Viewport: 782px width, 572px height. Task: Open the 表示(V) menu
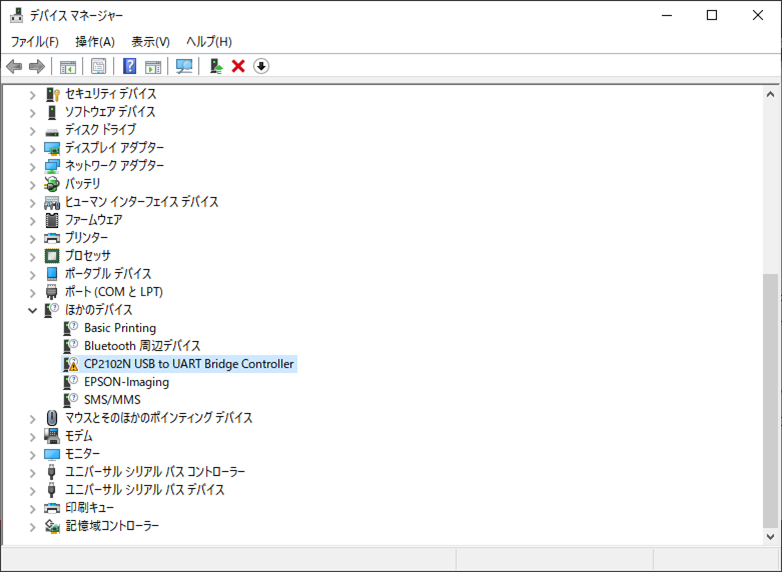(x=150, y=41)
